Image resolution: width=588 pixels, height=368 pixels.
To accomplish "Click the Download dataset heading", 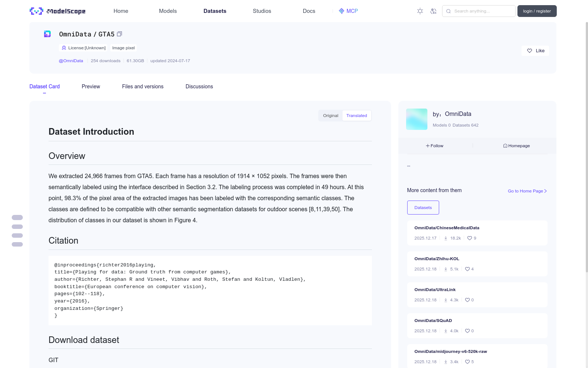I will coord(84,340).
